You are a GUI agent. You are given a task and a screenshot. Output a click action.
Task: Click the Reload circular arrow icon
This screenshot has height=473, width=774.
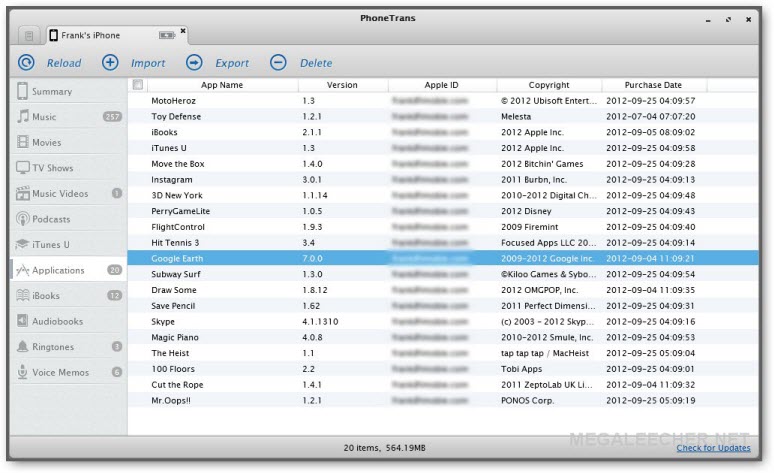pos(26,63)
